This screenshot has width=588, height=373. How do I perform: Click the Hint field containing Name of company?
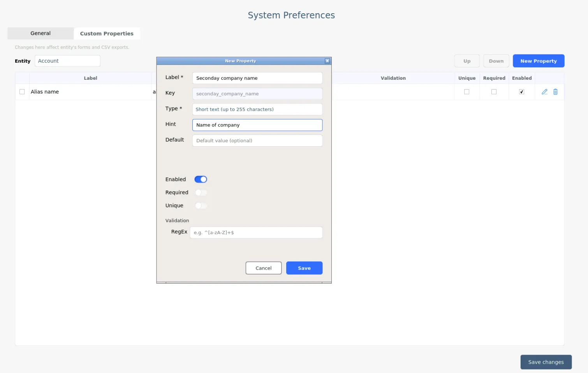click(257, 125)
